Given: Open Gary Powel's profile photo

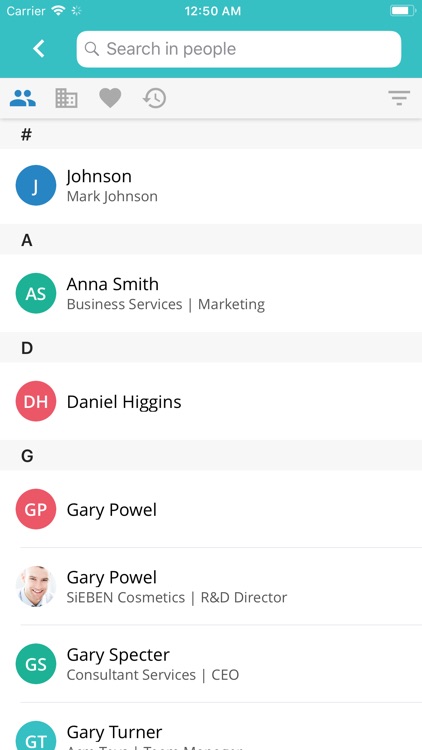Looking at the screenshot, I should point(36,586).
